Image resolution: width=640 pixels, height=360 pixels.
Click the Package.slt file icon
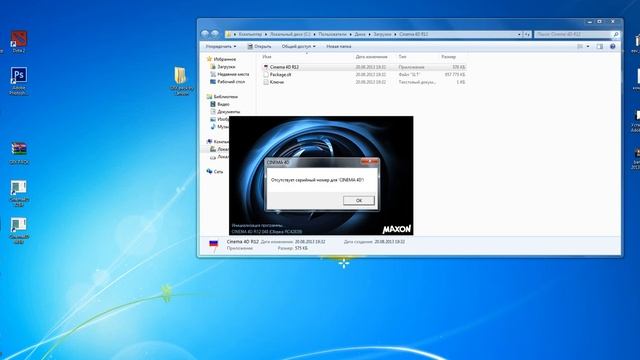pyautogui.click(x=266, y=75)
